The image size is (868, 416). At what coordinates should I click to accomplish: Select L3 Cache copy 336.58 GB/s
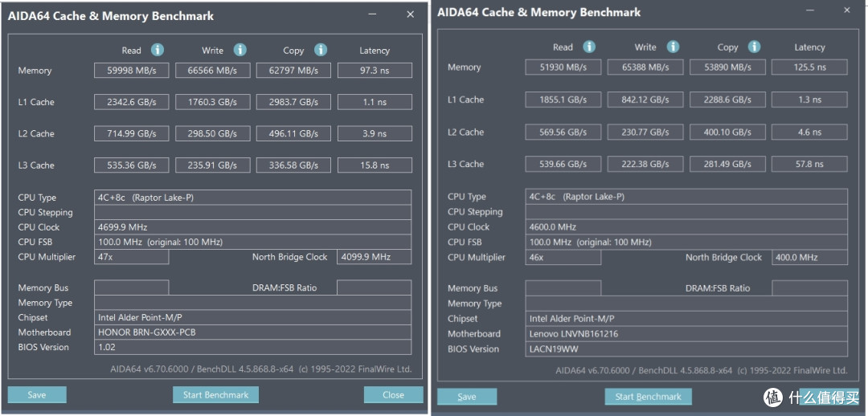293,165
